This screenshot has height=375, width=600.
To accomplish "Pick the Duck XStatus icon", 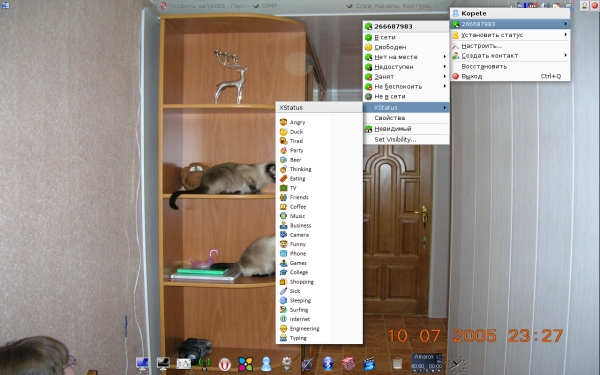I will pyautogui.click(x=283, y=132).
